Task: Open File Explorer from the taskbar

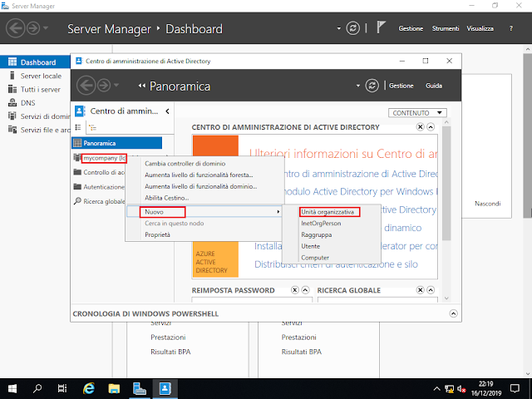Action: pos(114,389)
